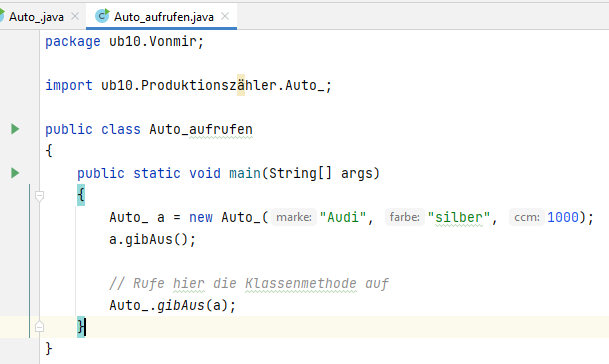
Task: Click the highlighted opening brace of main
Action: [81, 195]
